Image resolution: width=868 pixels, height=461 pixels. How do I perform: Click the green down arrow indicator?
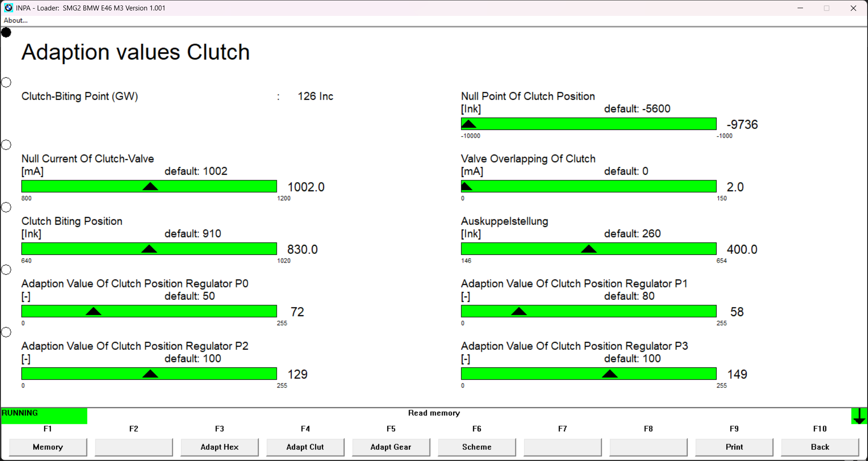pyautogui.click(x=859, y=416)
